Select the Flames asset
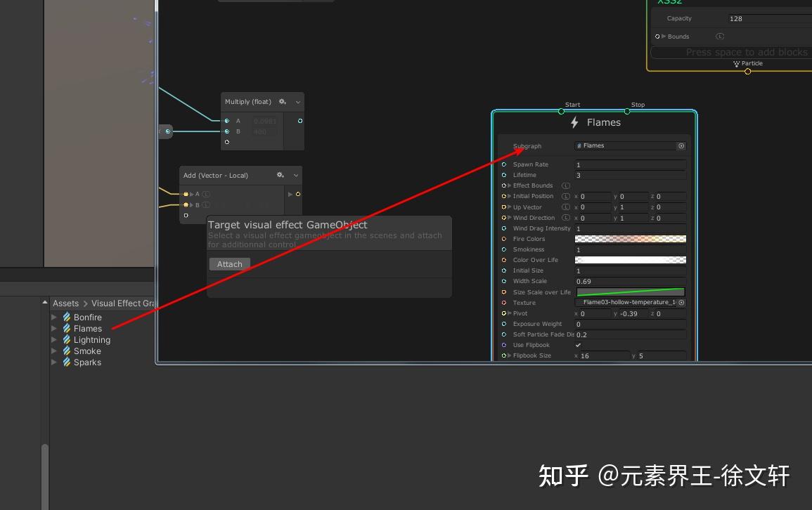The width and height of the screenshot is (812, 510). click(87, 329)
